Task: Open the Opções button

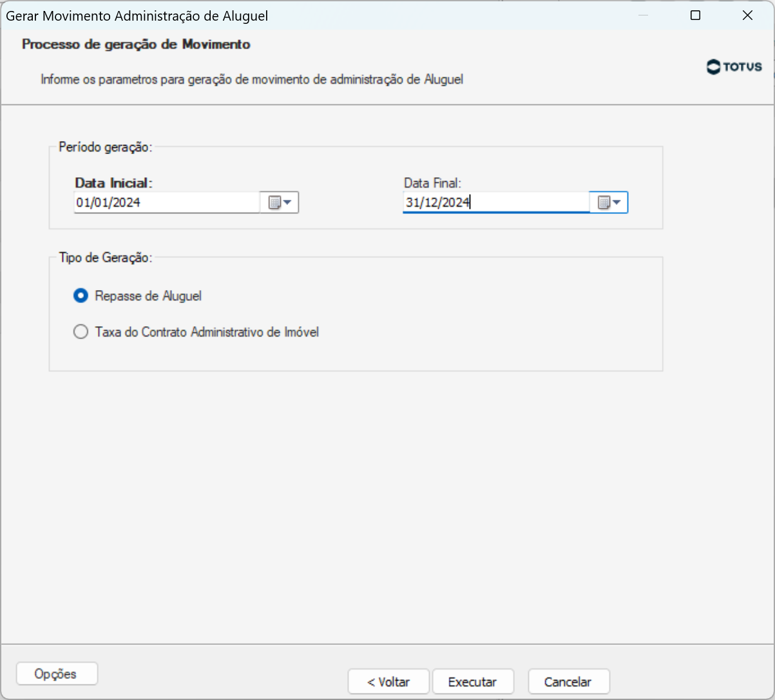Action: point(56,674)
